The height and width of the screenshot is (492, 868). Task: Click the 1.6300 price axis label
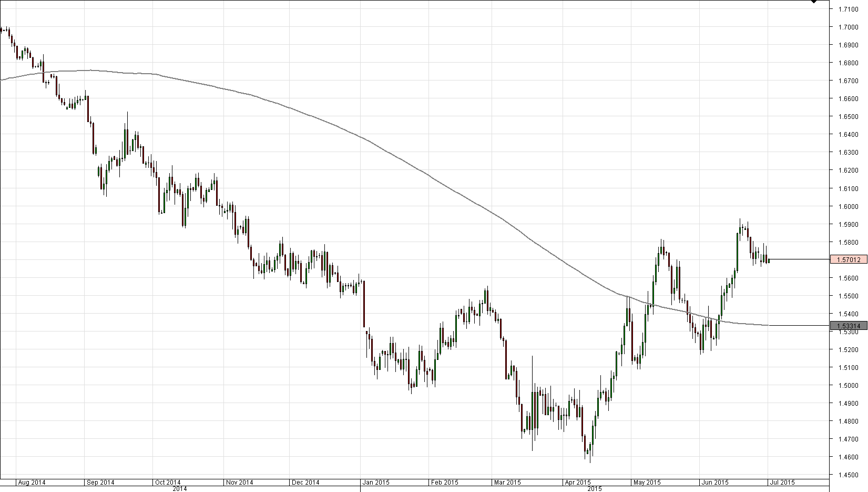point(849,152)
